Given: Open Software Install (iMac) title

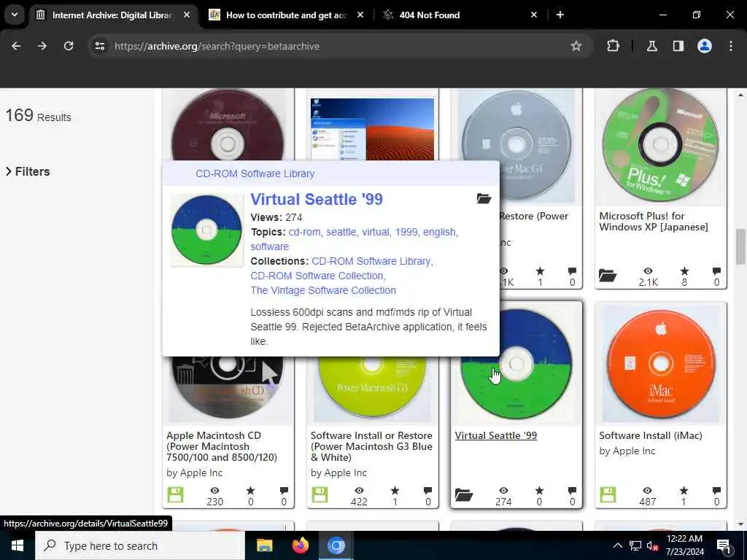Looking at the screenshot, I should pos(651,436).
